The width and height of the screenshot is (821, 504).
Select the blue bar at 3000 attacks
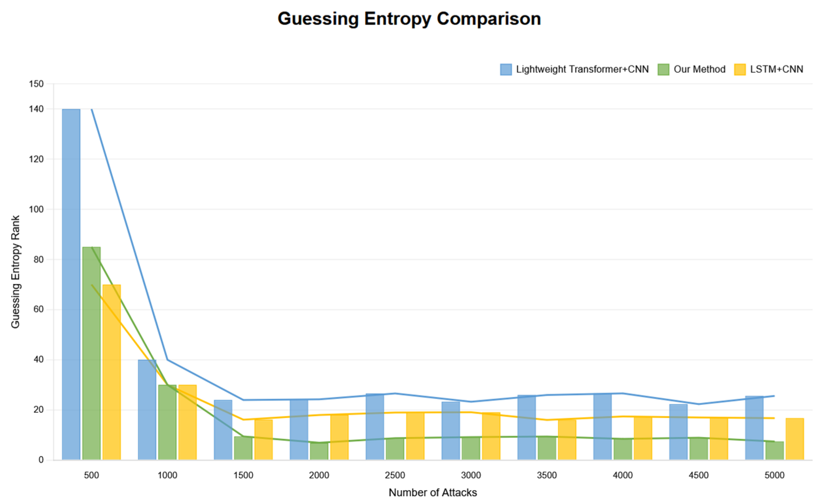coord(450,431)
